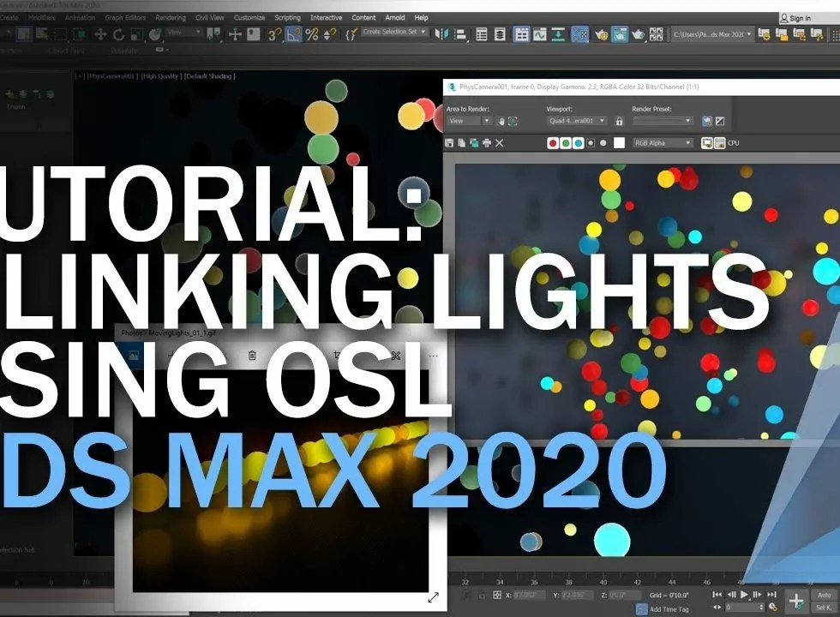
Task: Open the Help menu
Action: click(421, 18)
